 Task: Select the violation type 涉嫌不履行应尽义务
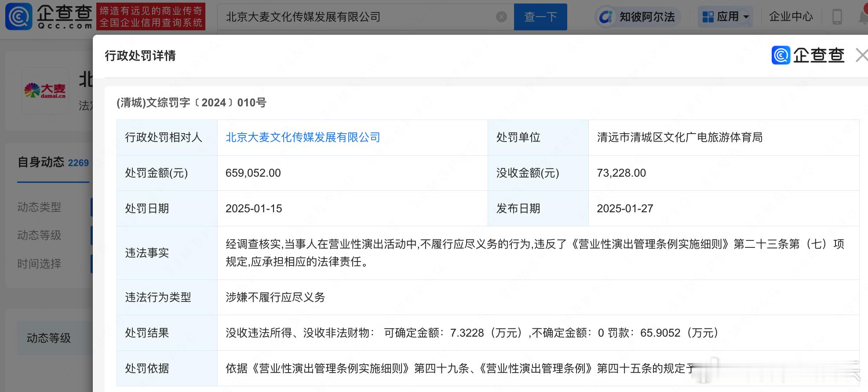pyautogui.click(x=275, y=297)
